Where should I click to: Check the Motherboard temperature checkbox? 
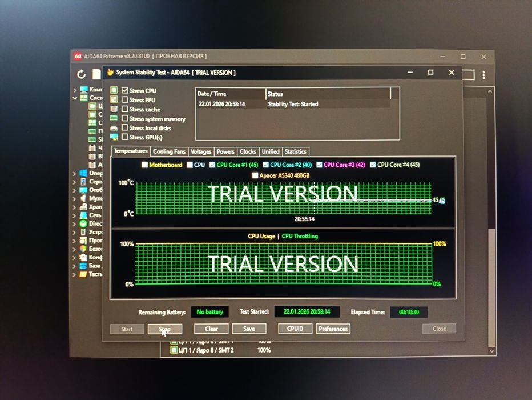[x=144, y=165]
